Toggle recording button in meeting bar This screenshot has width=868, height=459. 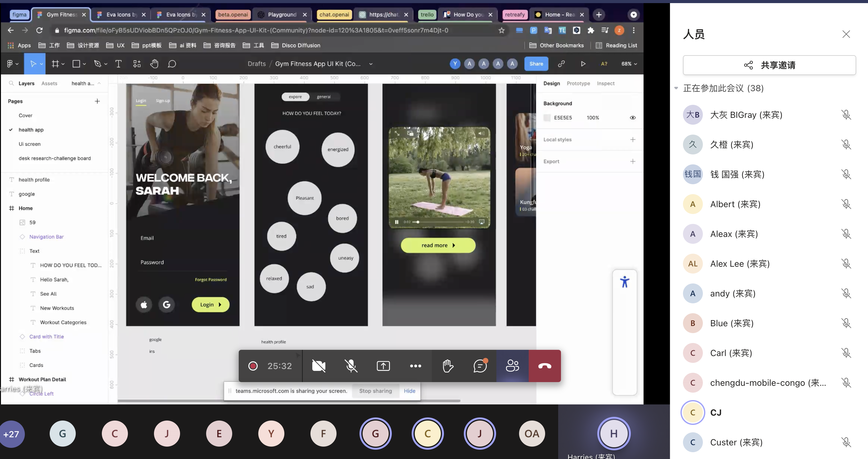[253, 366]
